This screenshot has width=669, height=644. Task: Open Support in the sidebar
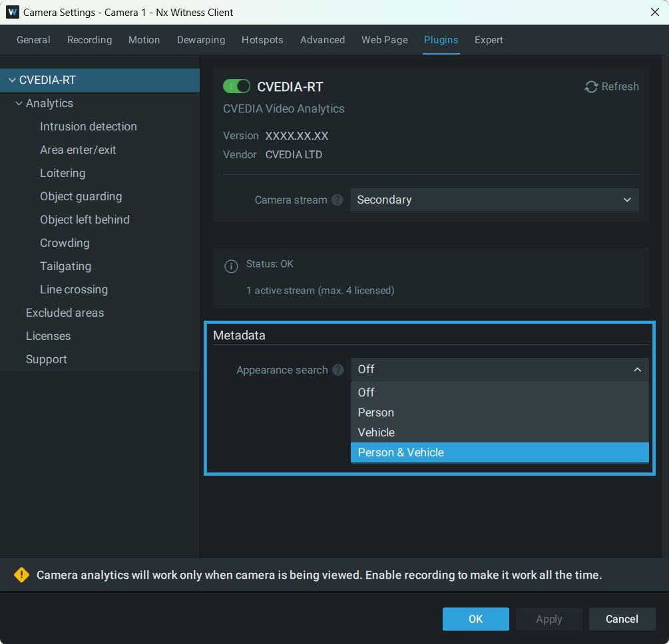pyautogui.click(x=47, y=359)
